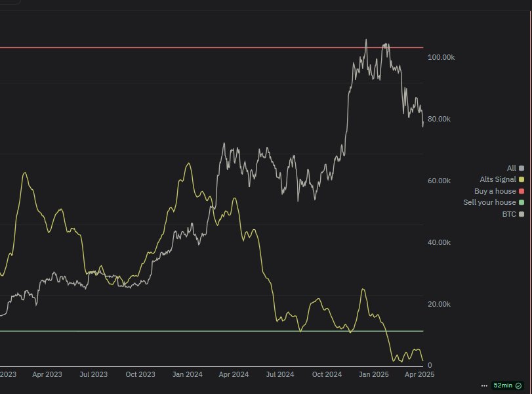Image resolution: width=532 pixels, height=394 pixels.
Task: Toggle the Buy a house legend label
Action: click(495, 191)
